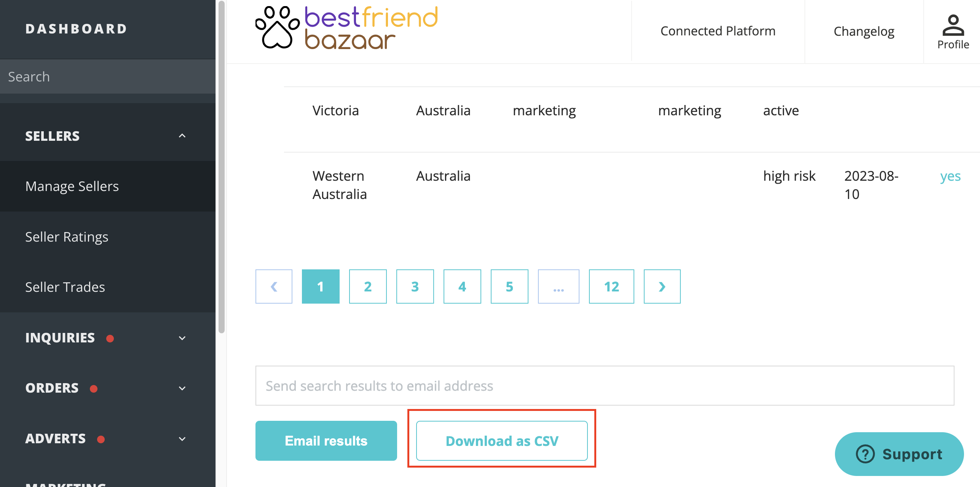Viewport: 980px width, 487px height.
Task: Expand the ORDERS section
Action: 182,388
